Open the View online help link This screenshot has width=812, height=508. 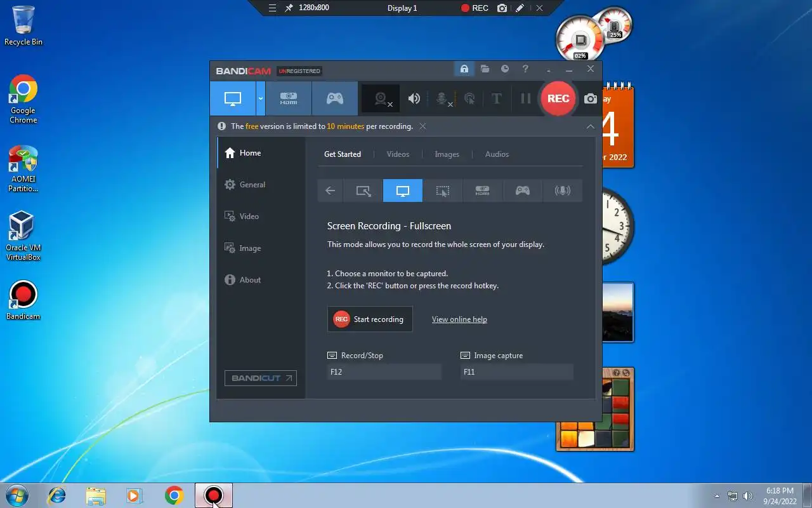[x=459, y=319]
